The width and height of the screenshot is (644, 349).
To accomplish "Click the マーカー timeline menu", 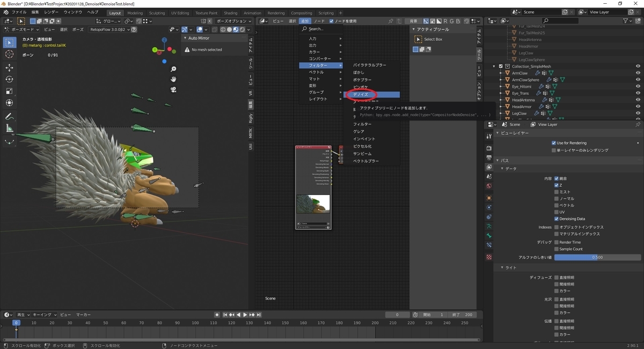I will tap(83, 315).
